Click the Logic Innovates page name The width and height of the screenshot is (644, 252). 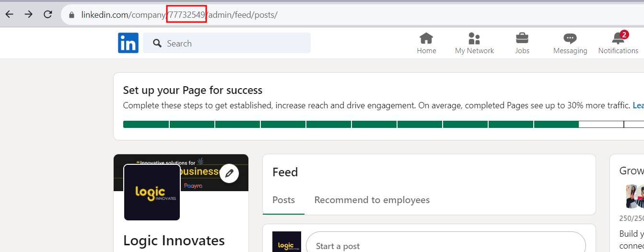pos(174,241)
